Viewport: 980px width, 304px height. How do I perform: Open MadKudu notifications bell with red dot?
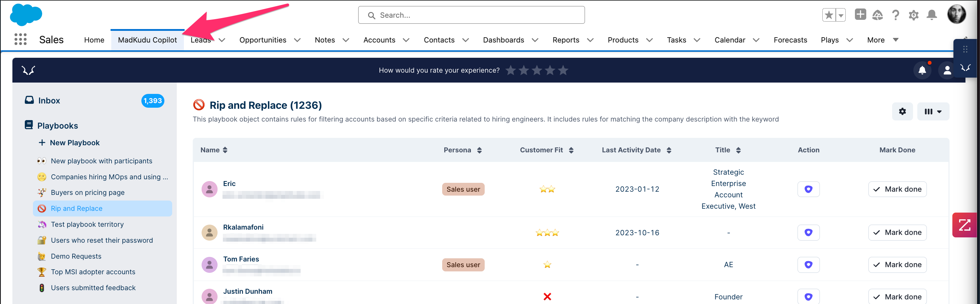[922, 70]
